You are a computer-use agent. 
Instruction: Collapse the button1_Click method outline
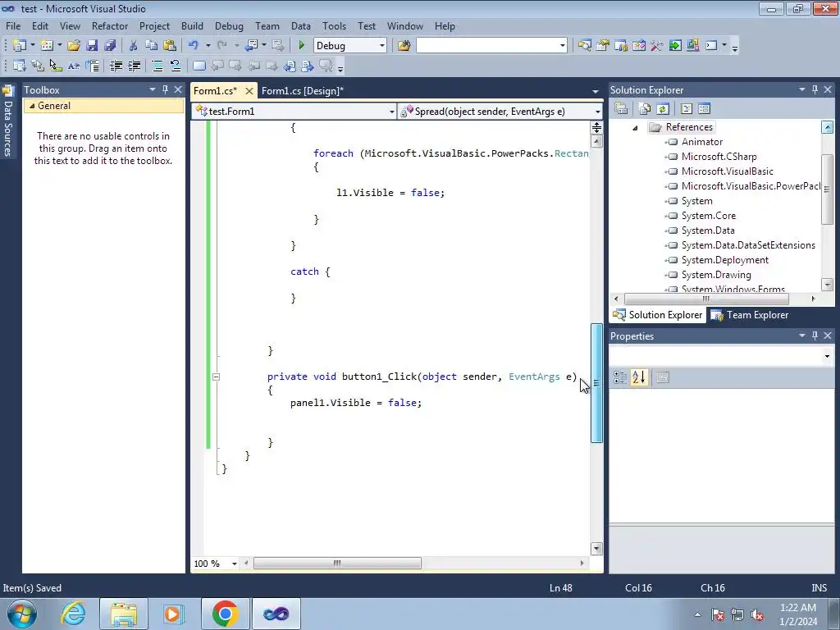coord(216,377)
